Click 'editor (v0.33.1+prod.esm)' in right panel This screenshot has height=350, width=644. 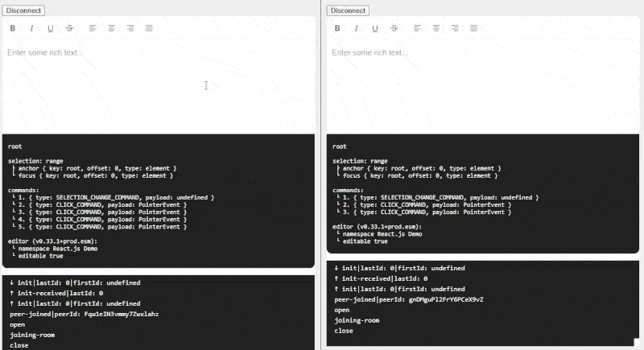[x=377, y=227]
